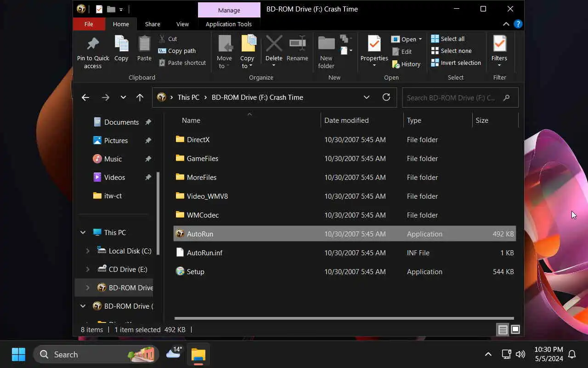Click the Paste icon in ribbon
Viewport: 588px width, 368px height.
[x=144, y=44]
